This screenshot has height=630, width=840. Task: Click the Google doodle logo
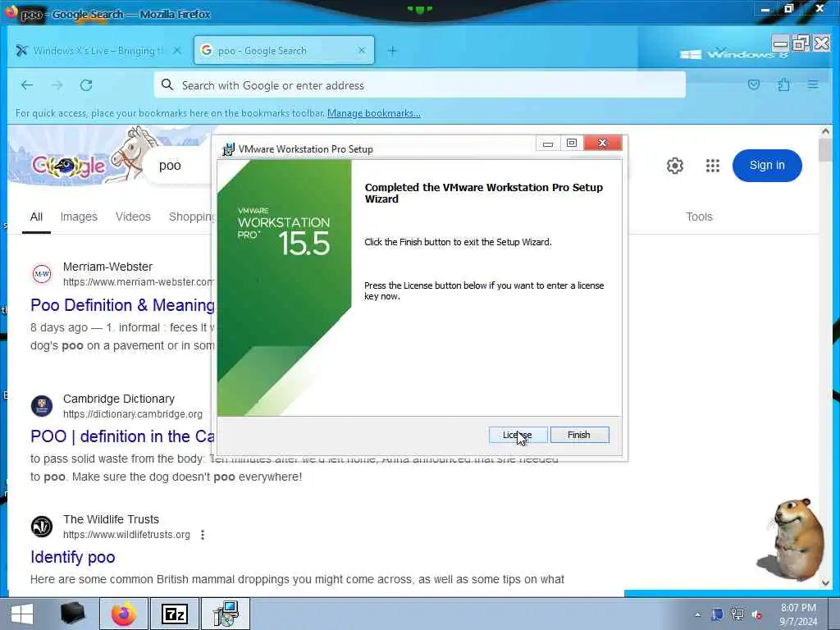coord(69,166)
